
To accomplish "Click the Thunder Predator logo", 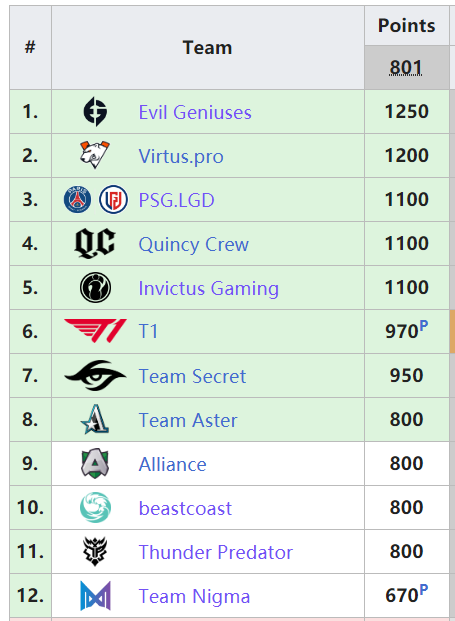I will pyautogui.click(x=95, y=551).
